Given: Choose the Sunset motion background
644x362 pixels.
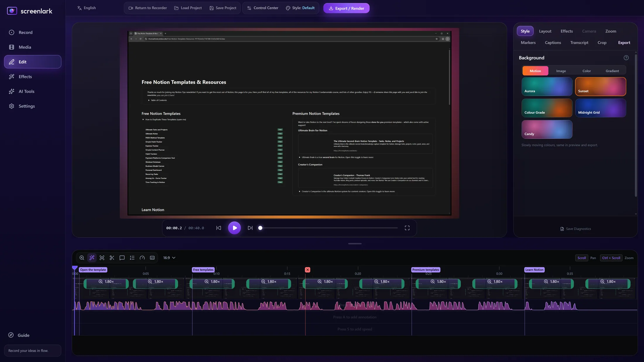Looking at the screenshot, I should [x=600, y=87].
